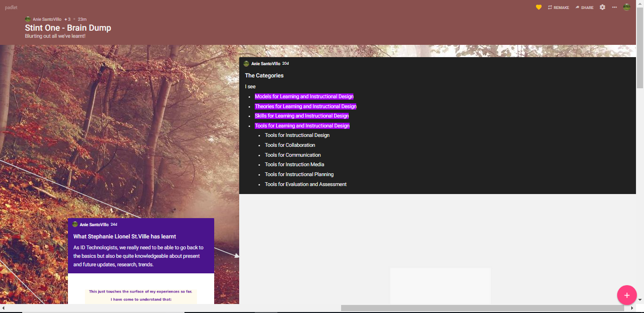The width and height of the screenshot is (644, 313).
Task: Click the Tools for Collaboration bullet
Action: (x=290, y=145)
